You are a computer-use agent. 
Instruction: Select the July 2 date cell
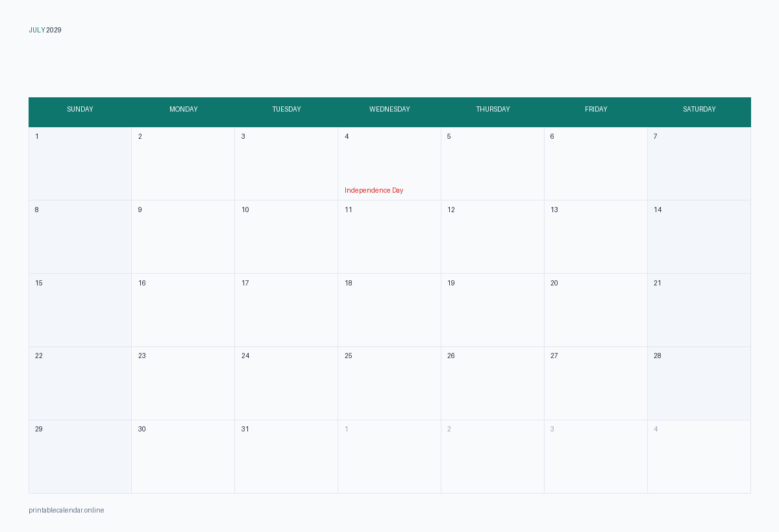pyautogui.click(x=183, y=163)
